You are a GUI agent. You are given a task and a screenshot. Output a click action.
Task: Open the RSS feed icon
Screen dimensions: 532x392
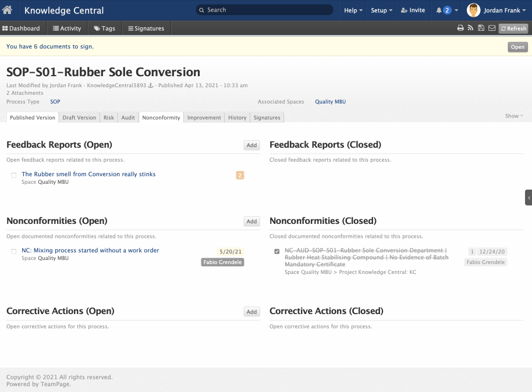[x=471, y=28]
